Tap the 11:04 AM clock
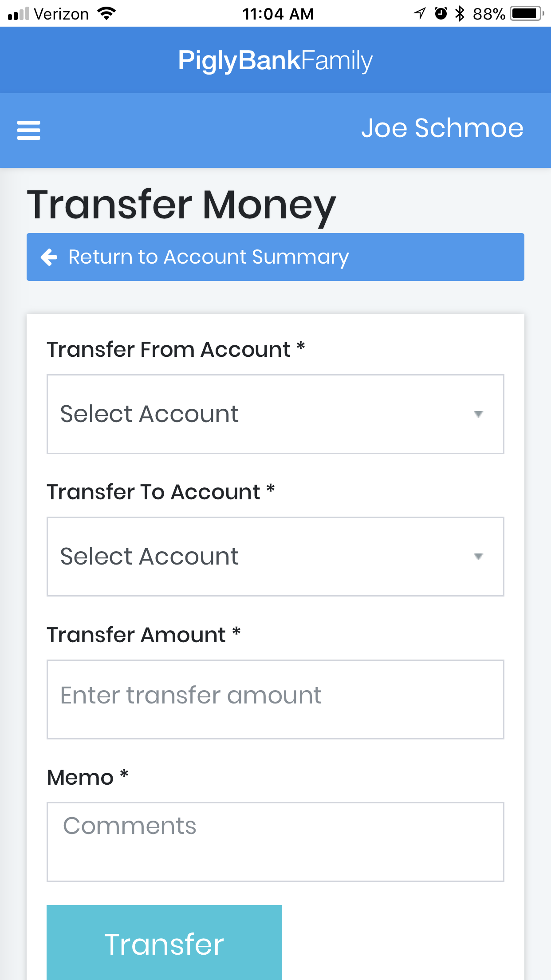The height and width of the screenshot is (980, 551). [278, 14]
